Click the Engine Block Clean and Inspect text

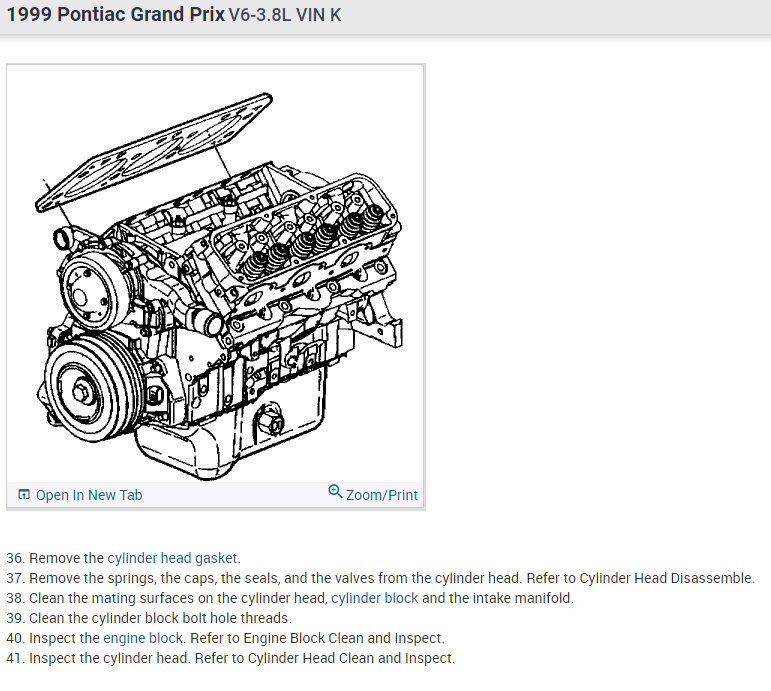[x=343, y=638]
